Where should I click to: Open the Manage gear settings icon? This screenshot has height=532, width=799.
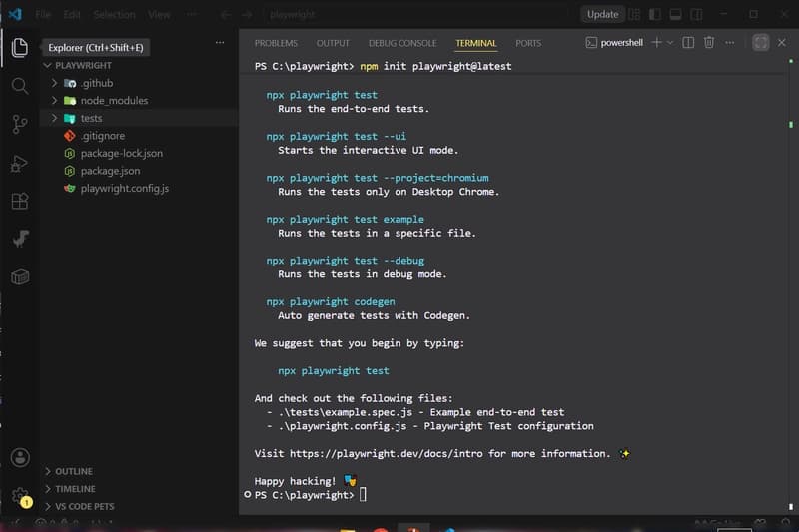coord(20,496)
